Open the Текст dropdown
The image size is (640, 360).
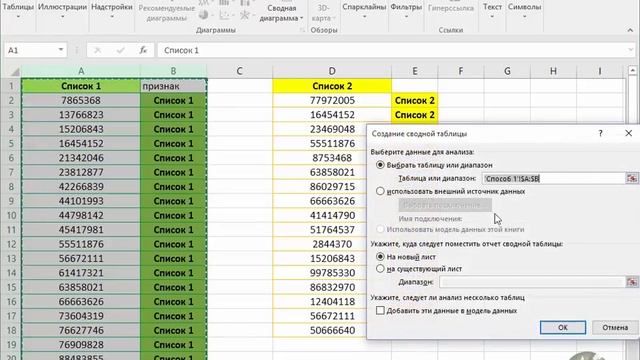[x=492, y=11]
